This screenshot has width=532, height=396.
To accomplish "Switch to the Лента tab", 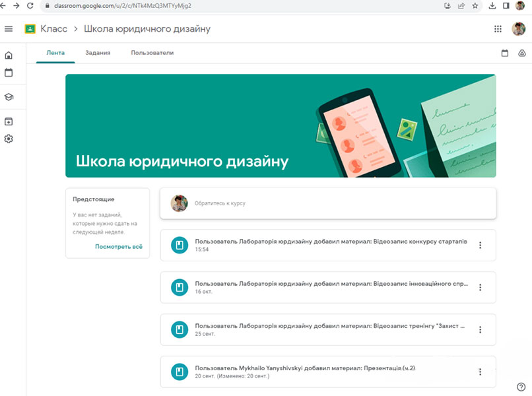I will (55, 53).
